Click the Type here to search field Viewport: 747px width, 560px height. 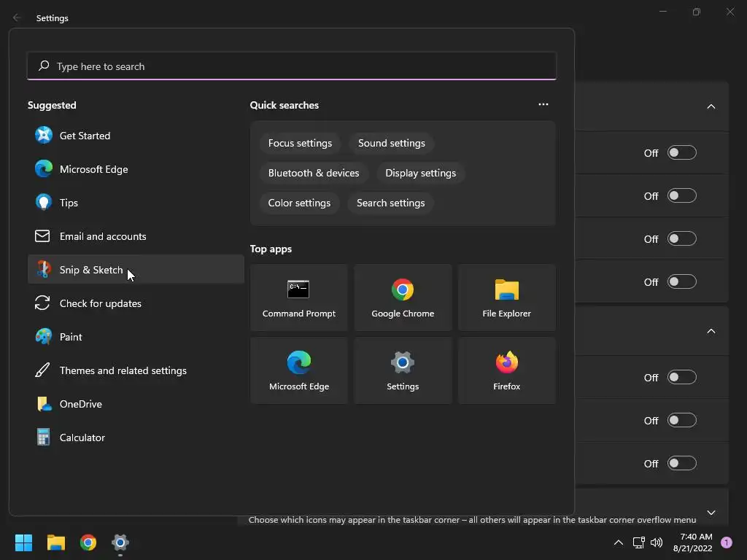tap(292, 66)
